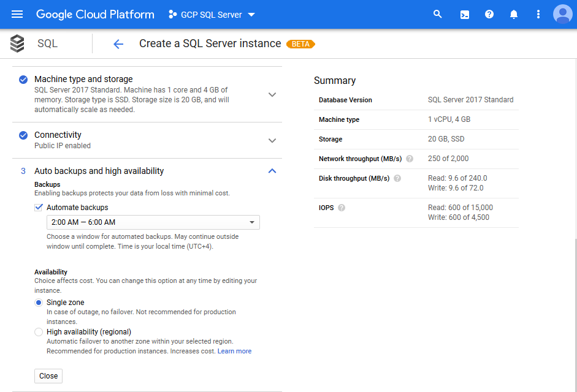Click the SQL product label
This screenshot has width=577, height=392.
pyautogui.click(x=47, y=43)
